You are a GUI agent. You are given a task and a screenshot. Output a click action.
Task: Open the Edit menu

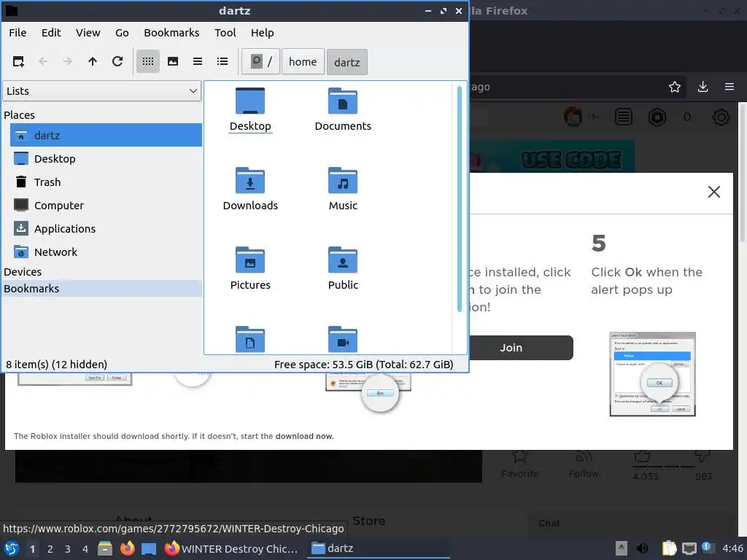pyautogui.click(x=51, y=33)
